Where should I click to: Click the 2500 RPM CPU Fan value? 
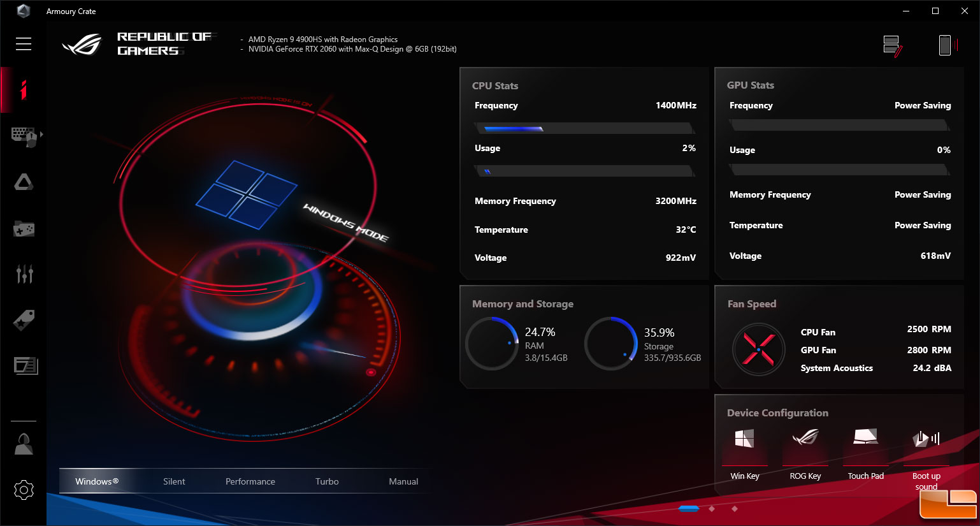point(929,329)
